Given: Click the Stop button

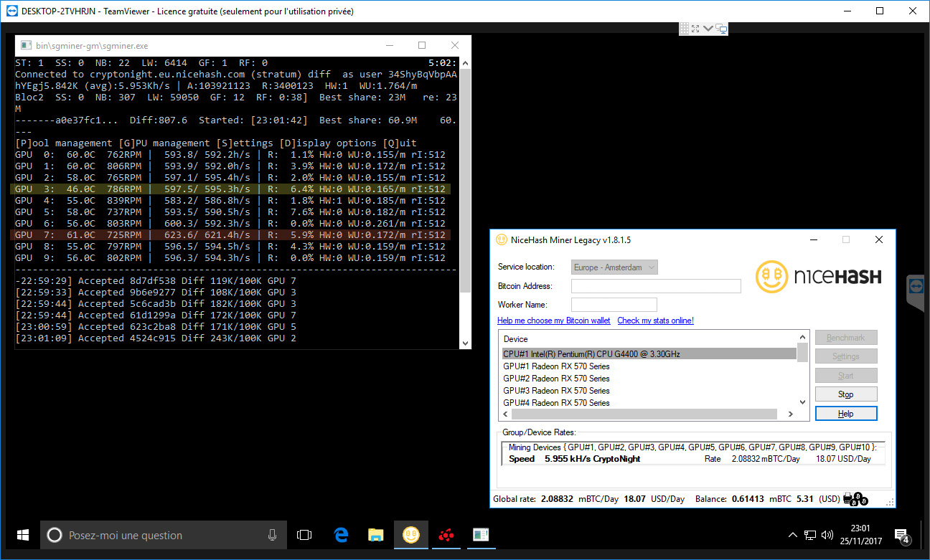Looking at the screenshot, I should [x=846, y=394].
